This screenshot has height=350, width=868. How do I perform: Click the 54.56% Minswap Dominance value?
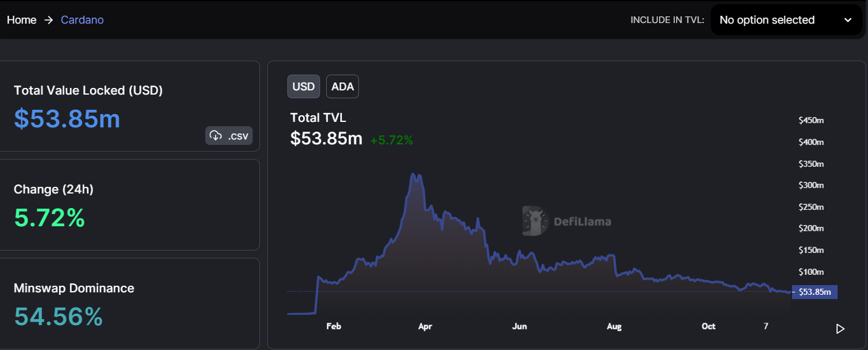tap(58, 316)
